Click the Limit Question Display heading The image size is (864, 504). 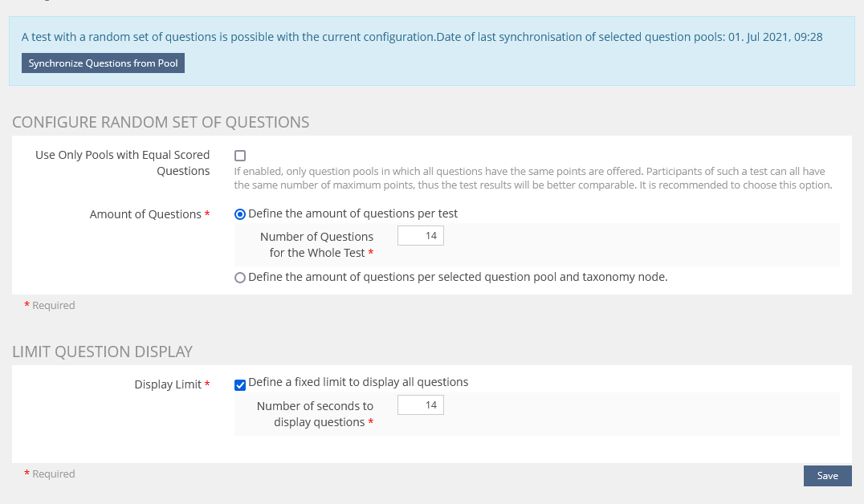103,352
